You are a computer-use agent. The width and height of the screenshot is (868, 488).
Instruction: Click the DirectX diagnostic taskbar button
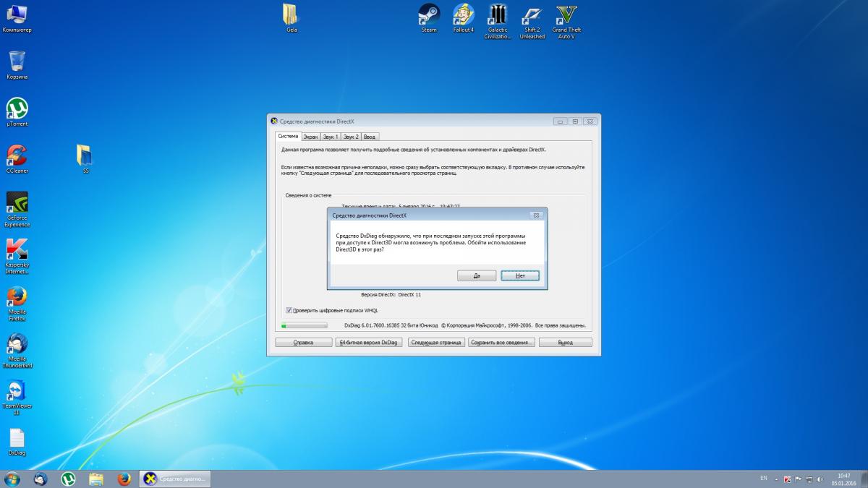point(175,479)
